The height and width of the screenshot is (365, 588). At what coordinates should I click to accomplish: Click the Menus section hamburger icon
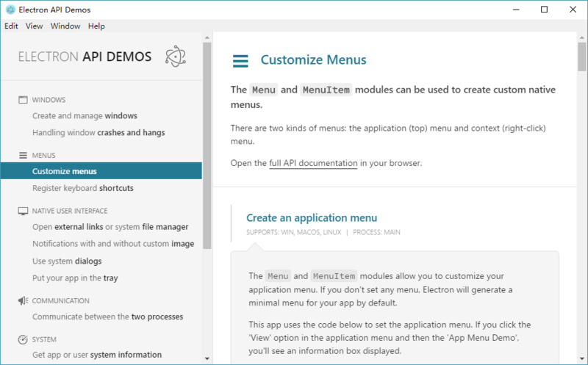point(23,155)
